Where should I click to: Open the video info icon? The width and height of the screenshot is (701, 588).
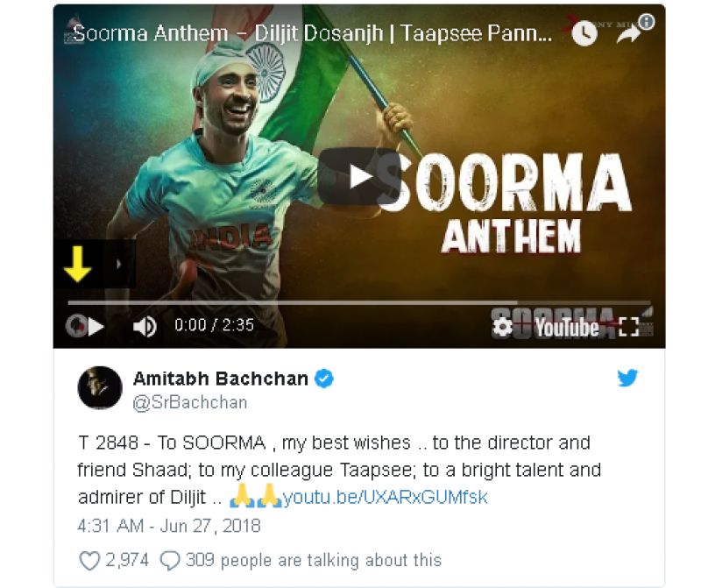click(647, 21)
